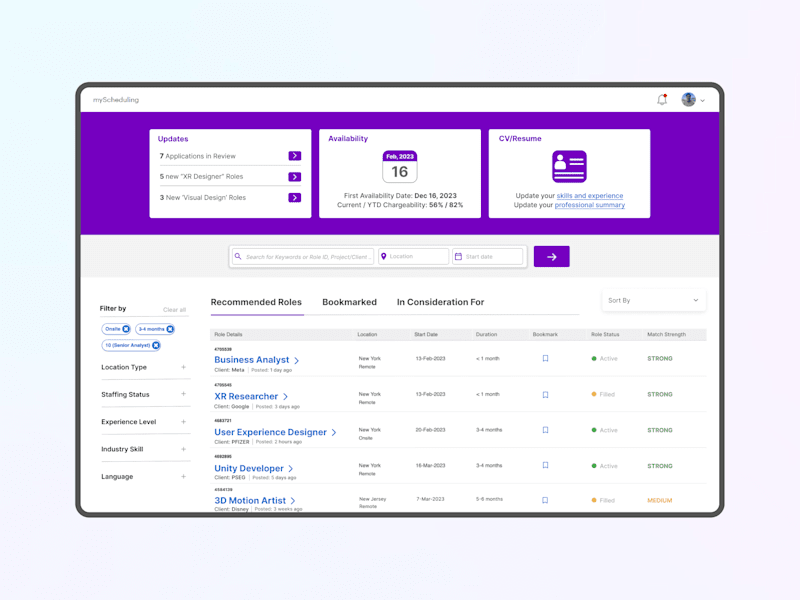Bookmark the Unity Developer role
This screenshot has width=800, height=600.
(545, 465)
